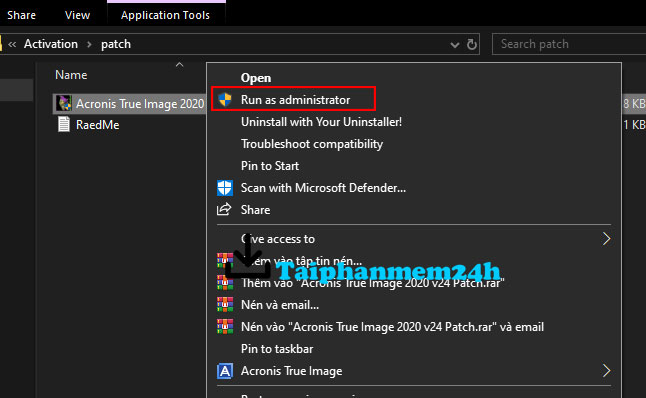Click the Activation breadcrumb folder
This screenshot has width=646, height=398.
tap(51, 44)
